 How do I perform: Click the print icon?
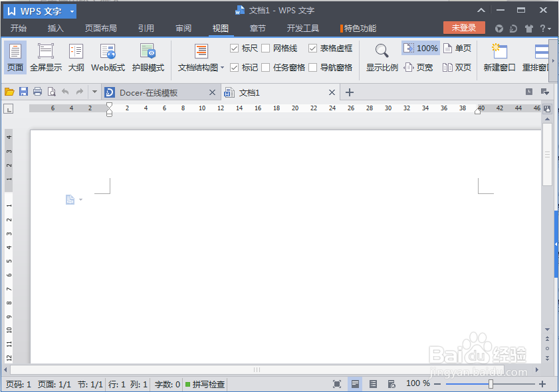[x=37, y=92]
